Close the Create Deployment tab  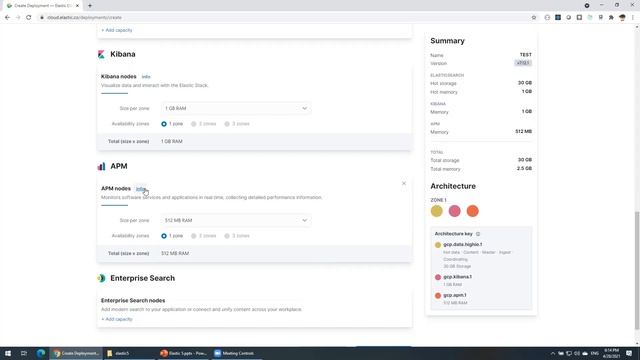click(x=77, y=6)
